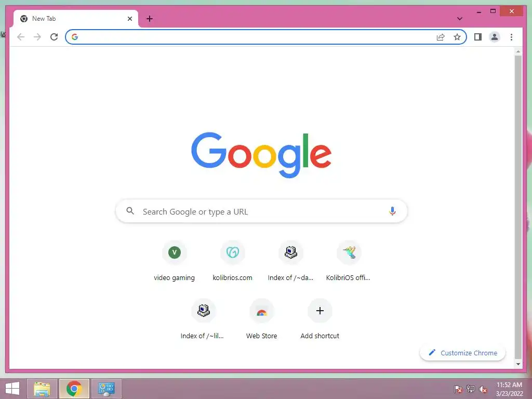Open the side panel icon
532x399 pixels.
tap(478, 37)
